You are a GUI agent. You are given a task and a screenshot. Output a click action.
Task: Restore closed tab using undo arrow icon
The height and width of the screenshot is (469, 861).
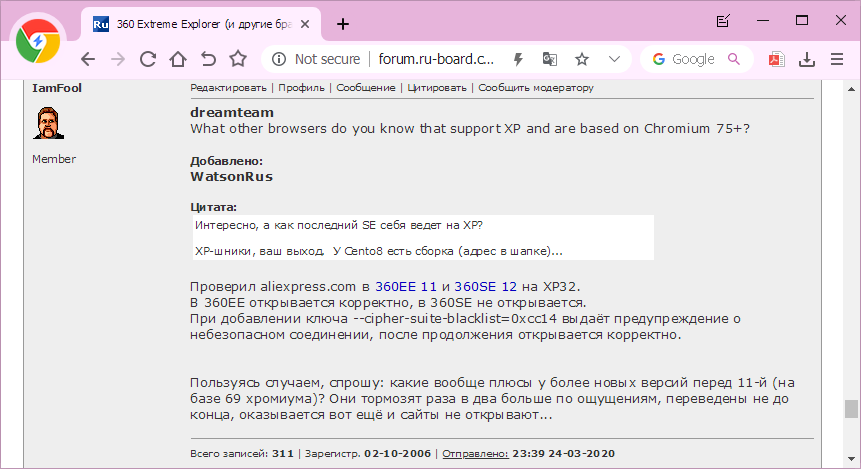(x=208, y=59)
